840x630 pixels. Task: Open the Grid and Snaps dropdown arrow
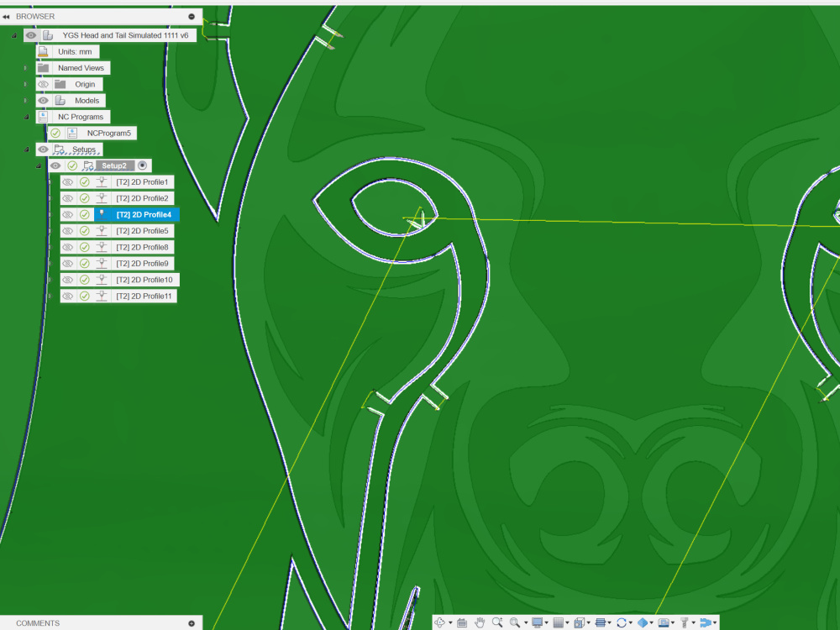(568, 623)
